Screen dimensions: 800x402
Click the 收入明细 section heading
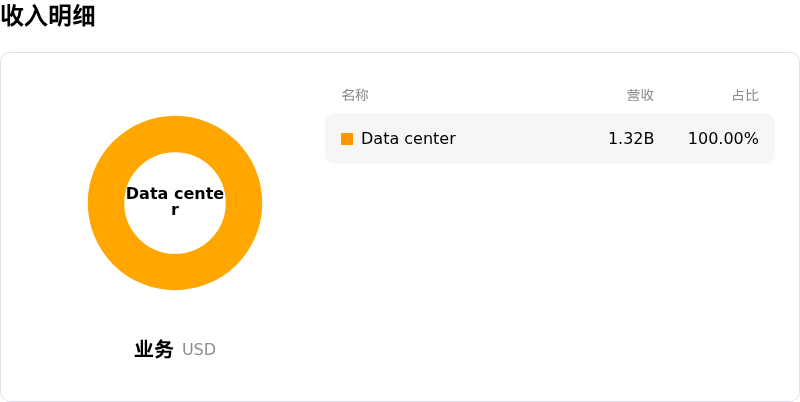tap(48, 16)
